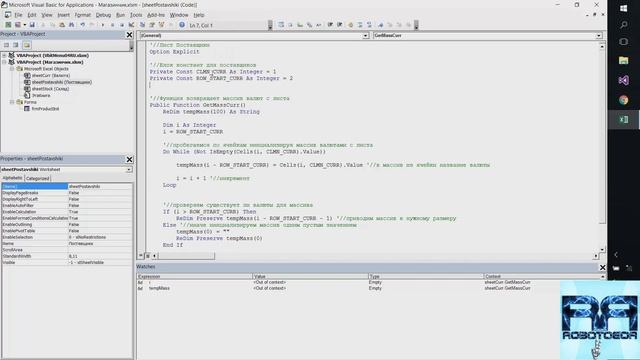Expand the first VBAProject tree node
The width and height of the screenshot is (640, 360).
tap(4, 55)
